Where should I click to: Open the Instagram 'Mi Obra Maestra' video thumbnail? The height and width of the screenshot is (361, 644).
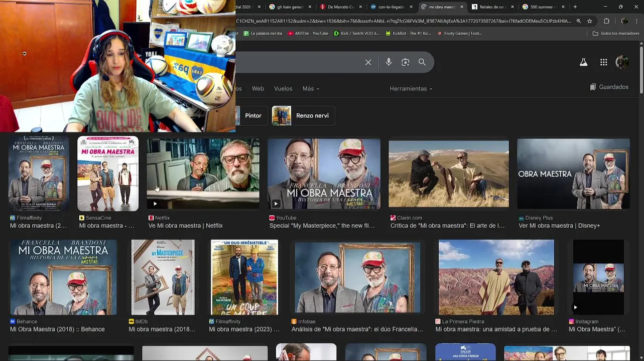click(598, 277)
